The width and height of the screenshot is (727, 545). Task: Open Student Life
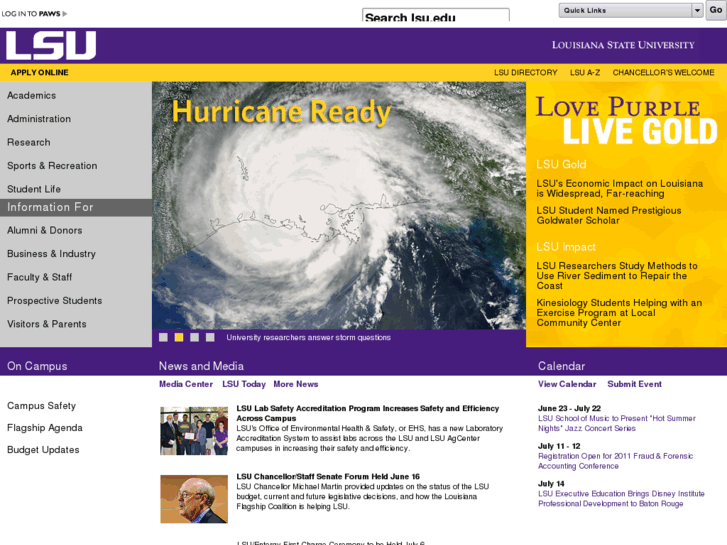(34, 189)
